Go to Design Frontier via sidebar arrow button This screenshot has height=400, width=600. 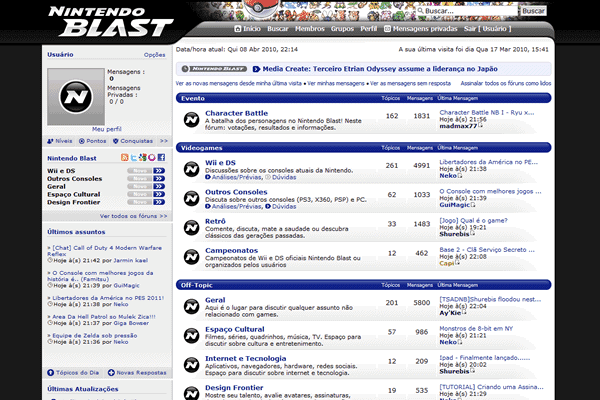pyautogui.click(x=159, y=202)
